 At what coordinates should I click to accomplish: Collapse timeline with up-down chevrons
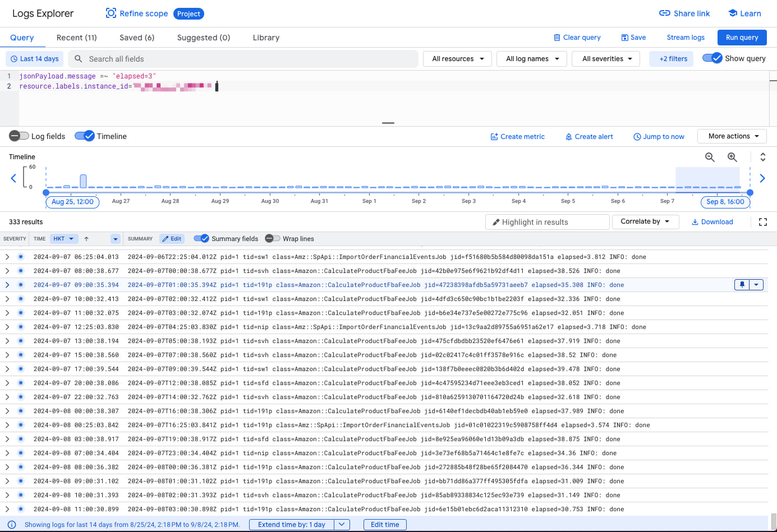(x=763, y=157)
